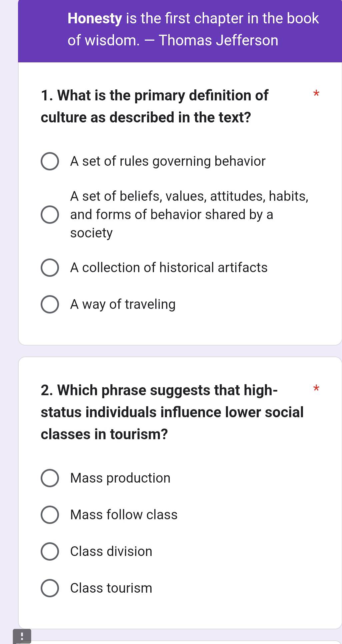This screenshot has width=342, height=644.
Task: Click the 'Class tourism' label text
Action: click(111, 588)
